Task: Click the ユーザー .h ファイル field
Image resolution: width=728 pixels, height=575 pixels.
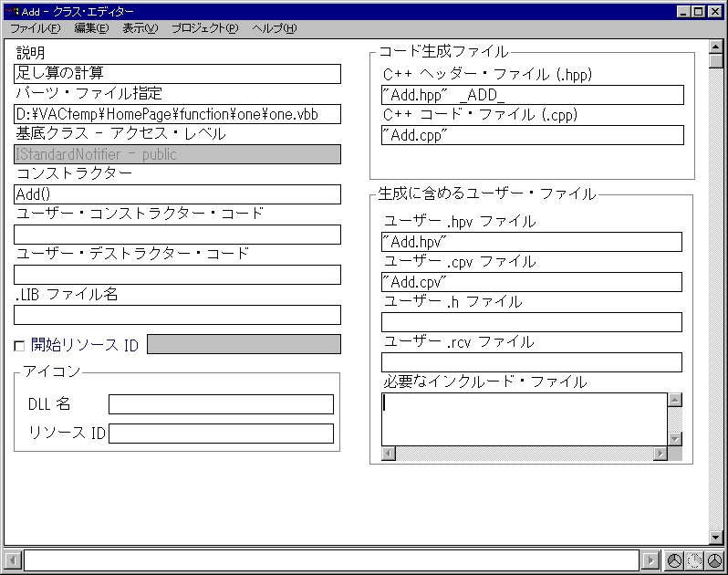Action: point(532,322)
